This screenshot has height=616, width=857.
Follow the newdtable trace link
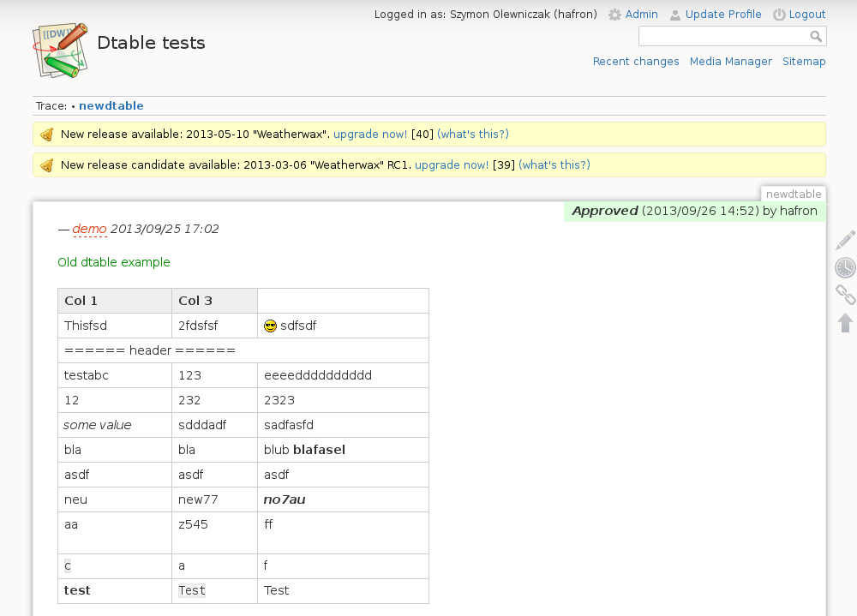[111, 106]
